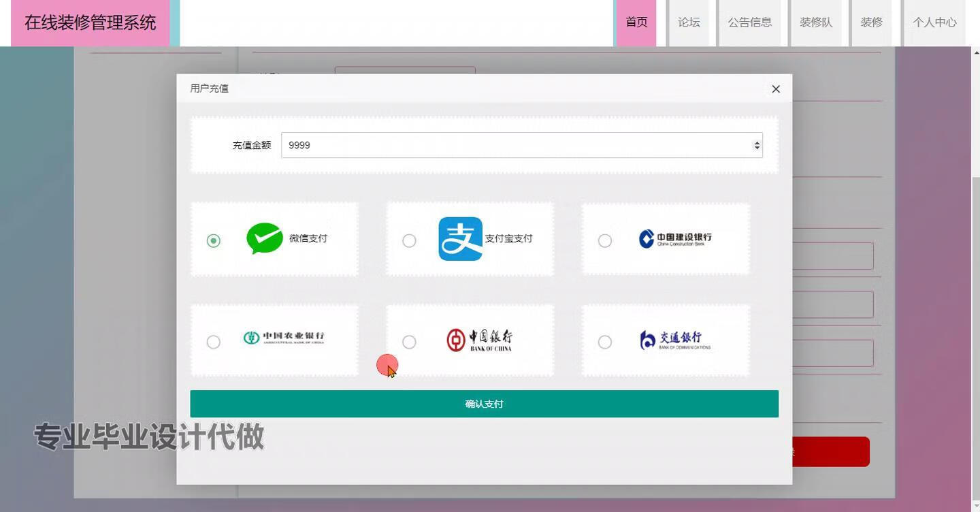The image size is (980, 512).
Task: Click the amount field spinner arrows
Action: [757, 145]
